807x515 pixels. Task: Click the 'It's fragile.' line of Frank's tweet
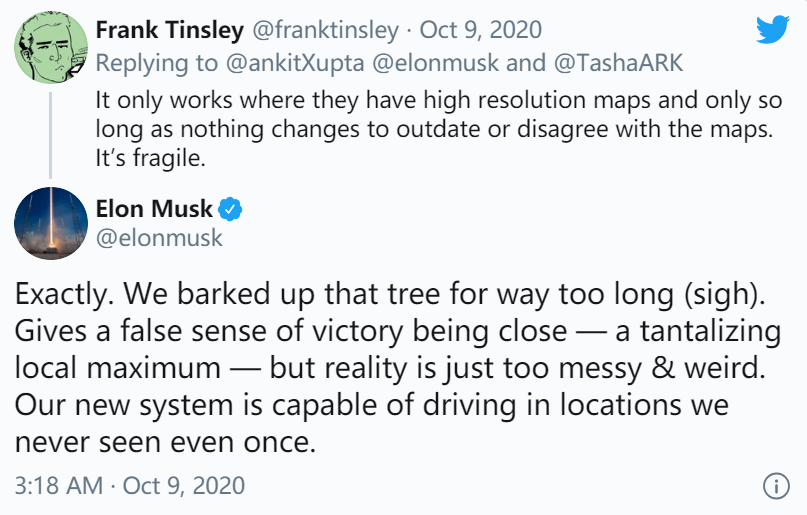(150, 158)
